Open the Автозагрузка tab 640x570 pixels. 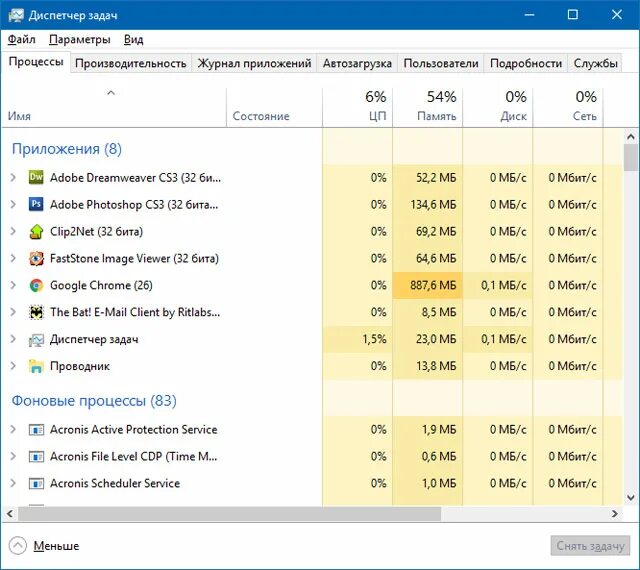[x=357, y=63]
